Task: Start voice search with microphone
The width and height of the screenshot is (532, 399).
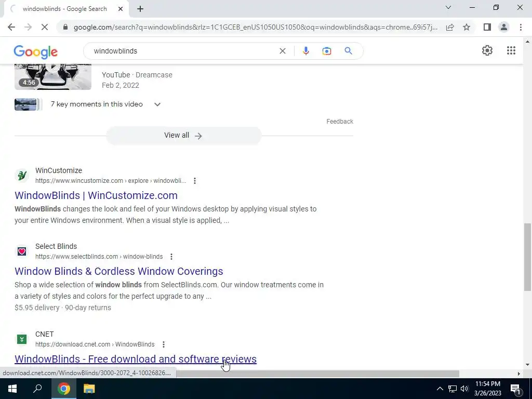Action: click(305, 51)
